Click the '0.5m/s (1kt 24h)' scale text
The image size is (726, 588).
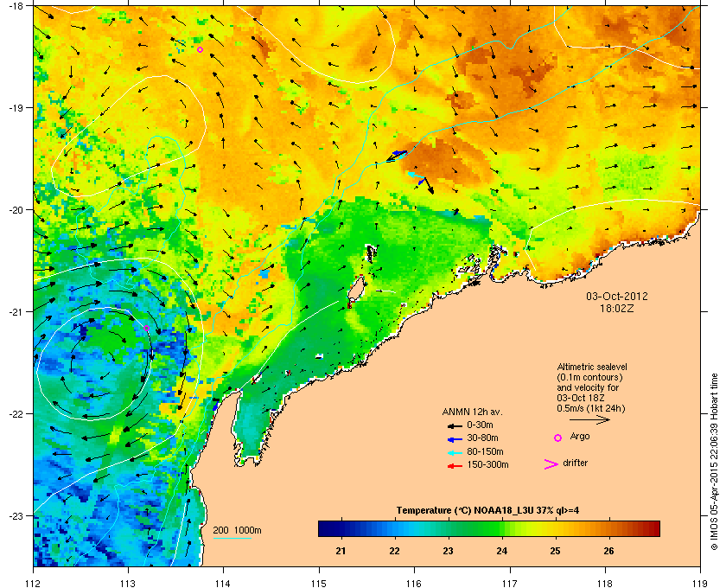(x=591, y=409)
